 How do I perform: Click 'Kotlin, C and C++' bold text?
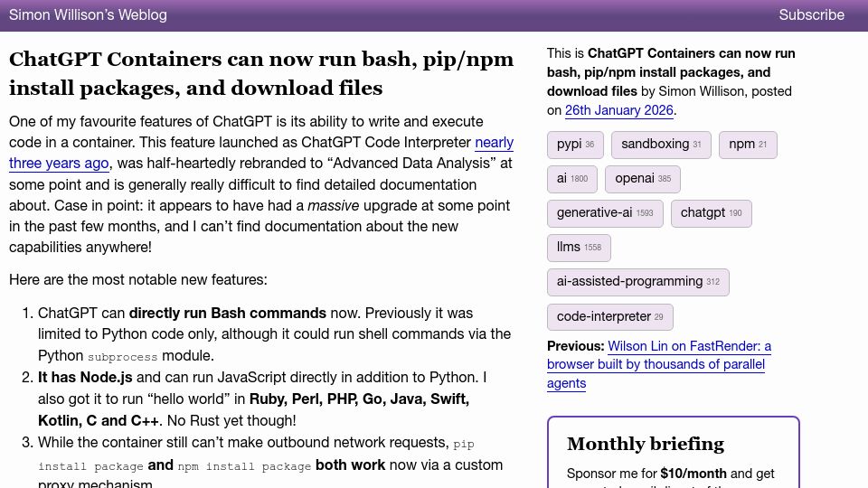coord(99,420)
